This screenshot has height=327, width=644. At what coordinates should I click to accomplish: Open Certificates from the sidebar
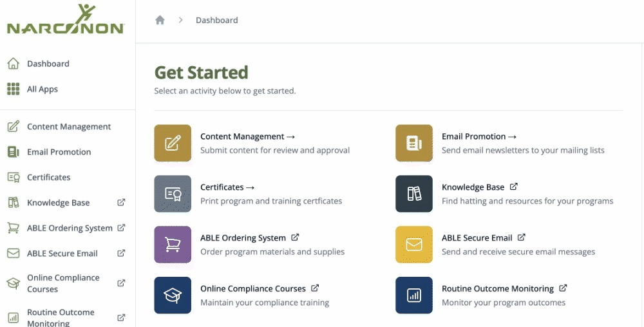[x=48, y=177]
